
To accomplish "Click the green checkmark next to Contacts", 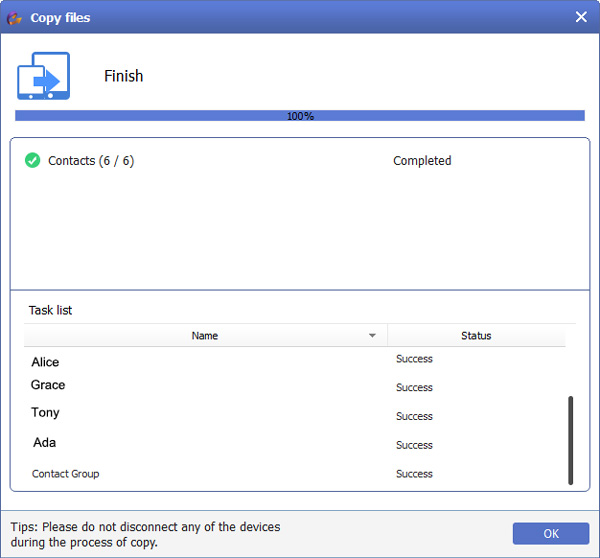I will (x=32, y=161).
